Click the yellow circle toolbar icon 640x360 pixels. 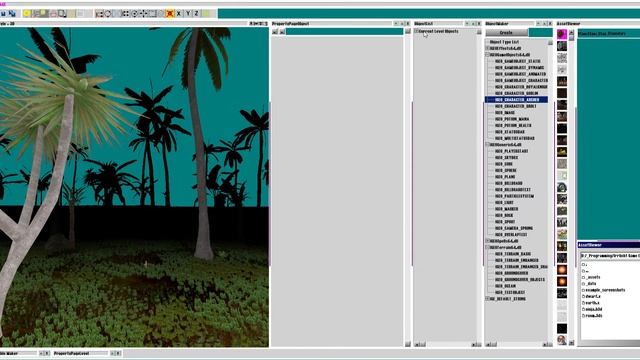coord(27,13)
